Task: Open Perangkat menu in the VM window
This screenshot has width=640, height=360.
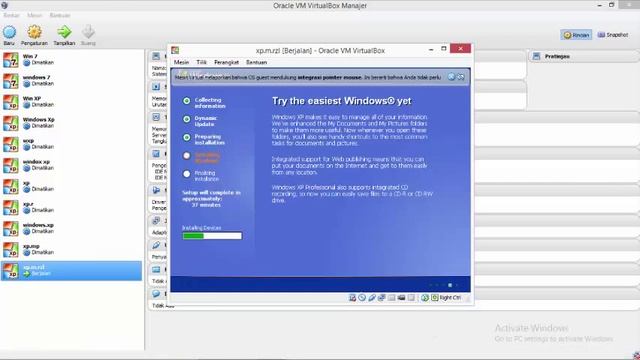Action: [x=227, y=62]
